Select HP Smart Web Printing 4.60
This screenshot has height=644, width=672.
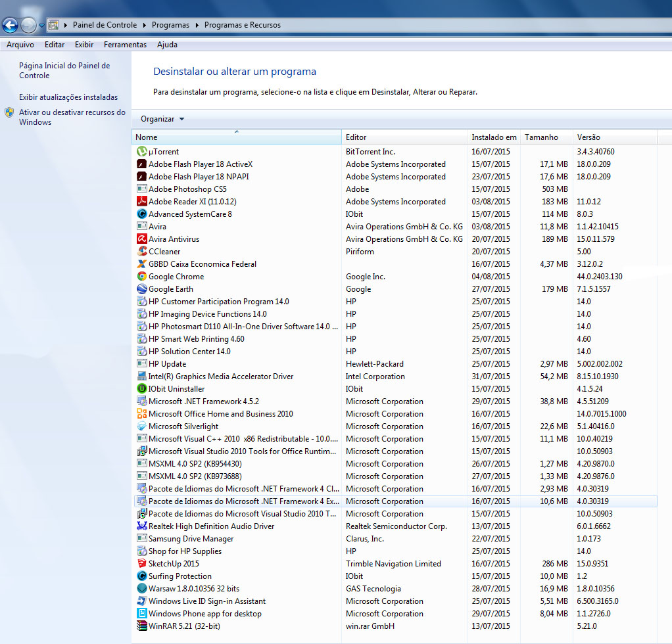[x=396, y=338]
